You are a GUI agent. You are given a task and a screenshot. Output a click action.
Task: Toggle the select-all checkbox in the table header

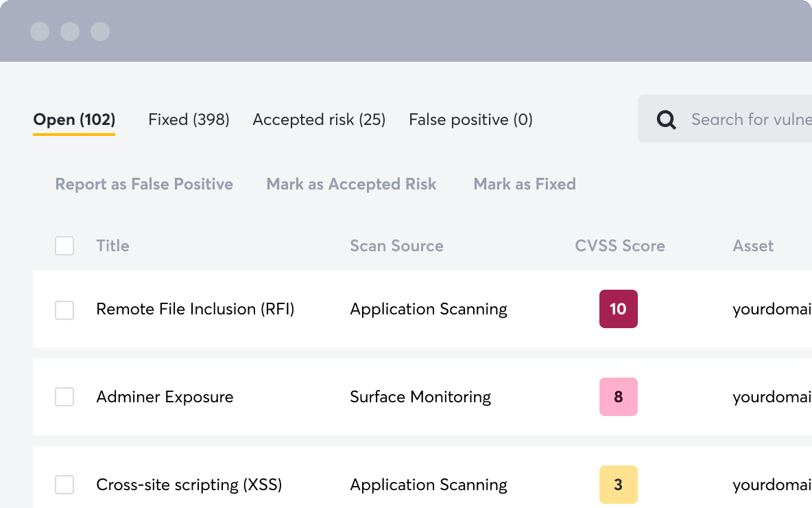coord(64,245)
